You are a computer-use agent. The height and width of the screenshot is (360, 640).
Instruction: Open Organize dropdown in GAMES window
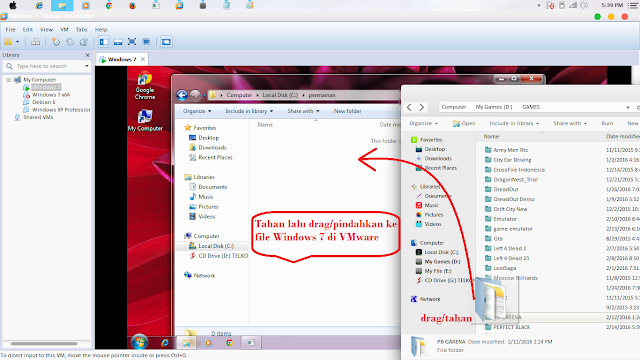click(423, 123)
